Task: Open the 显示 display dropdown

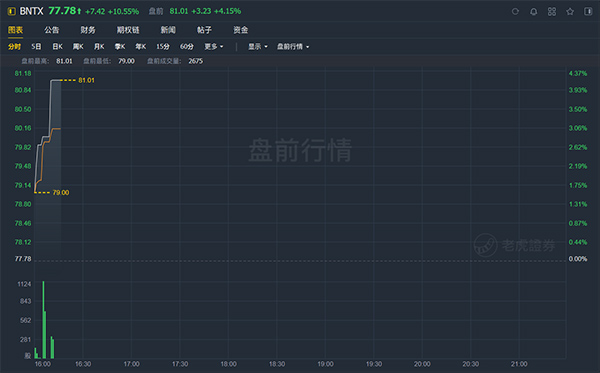Action: pyautogui.click(x=258, y=47)
